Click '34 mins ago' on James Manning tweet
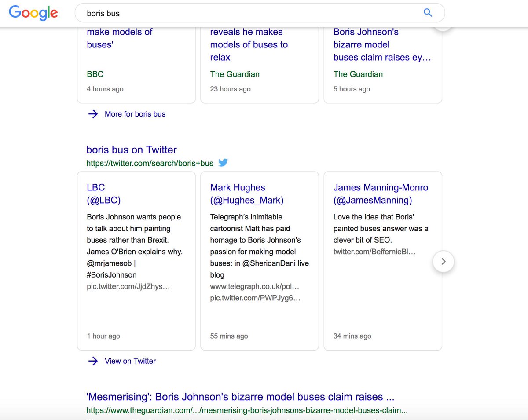 tap(352, 336)
